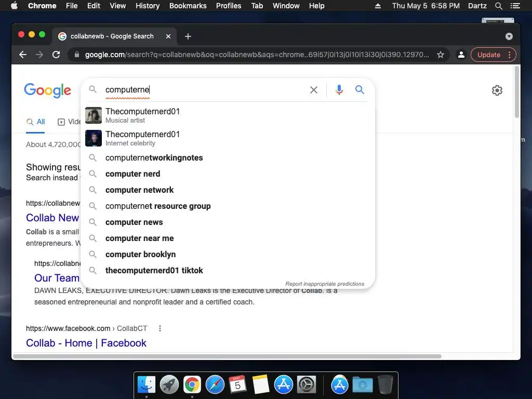The width and height of the screenshot is (532, 399).
Task: Choose computer network suggestion
Action: click(x=228, y=190)
